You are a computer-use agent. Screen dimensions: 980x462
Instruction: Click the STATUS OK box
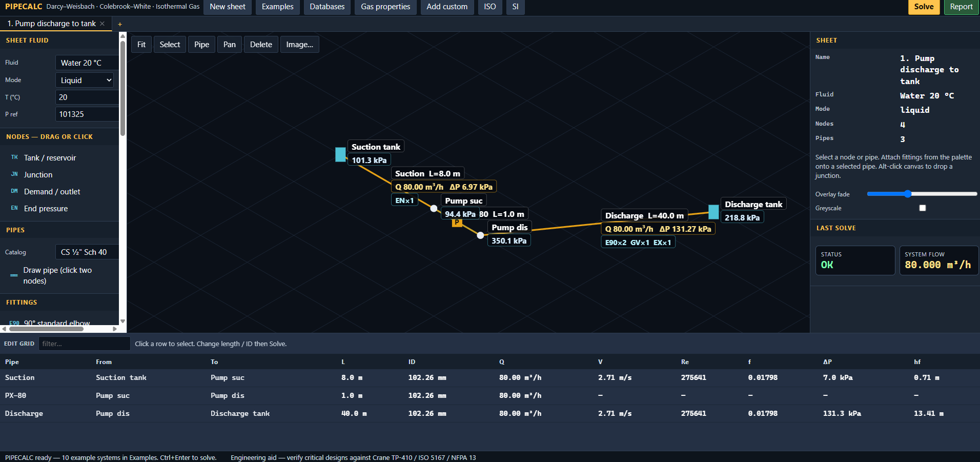click(855, 260)
